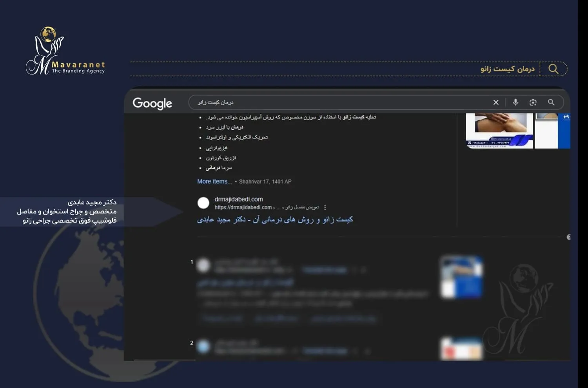The width and height of the screenshot is (588, 388).
Task: Open three-dot menu beside drmajidabedi.com URL
Action: coord(325,207)
